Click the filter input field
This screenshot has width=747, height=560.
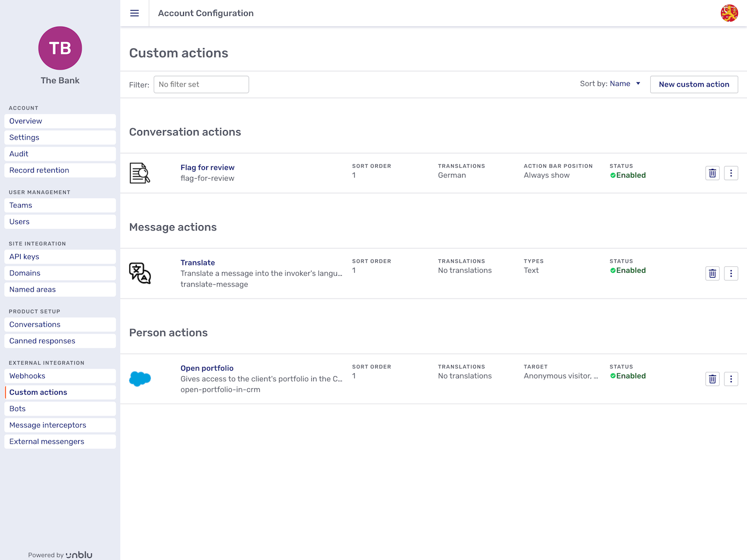[x=201, y=84]
